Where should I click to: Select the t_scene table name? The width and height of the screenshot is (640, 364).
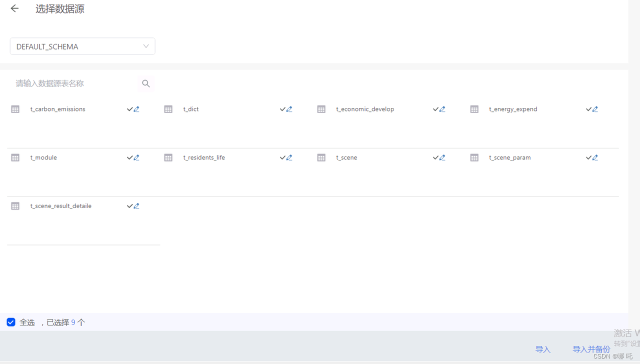click(346, 157)
